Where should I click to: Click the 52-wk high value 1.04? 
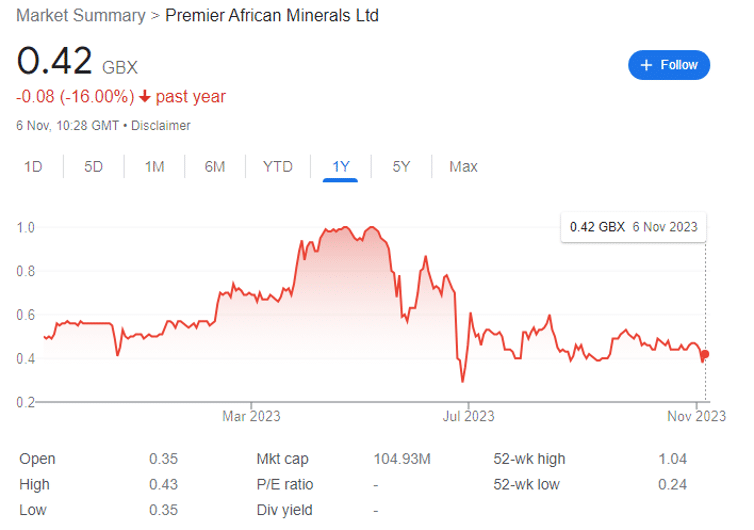click(x=672, y=459)
